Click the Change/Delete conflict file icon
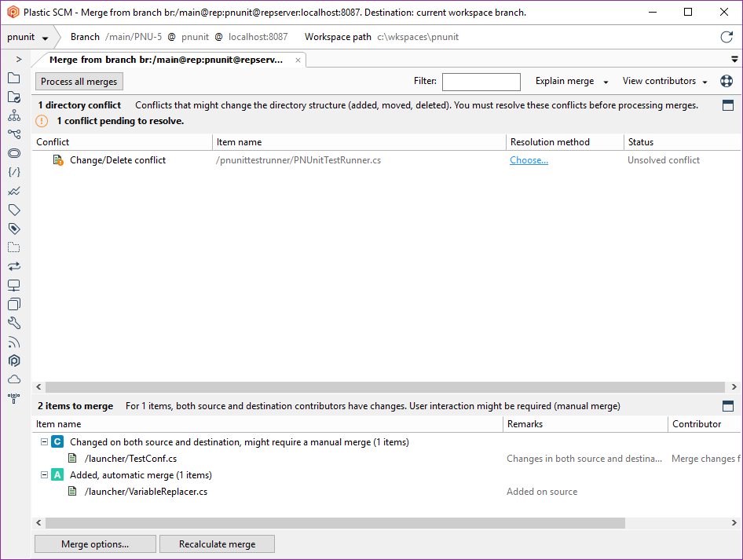 coord(58,160)
